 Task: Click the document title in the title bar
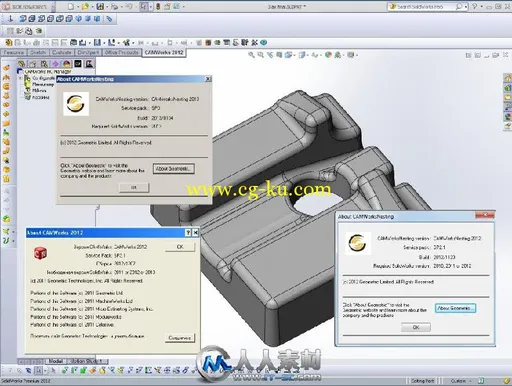point(287,6)
